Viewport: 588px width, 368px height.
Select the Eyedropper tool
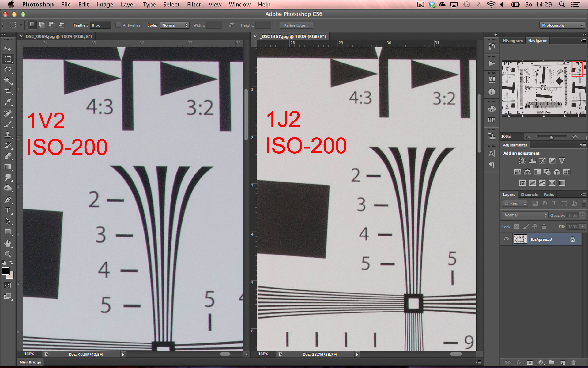tap(8, 102)
